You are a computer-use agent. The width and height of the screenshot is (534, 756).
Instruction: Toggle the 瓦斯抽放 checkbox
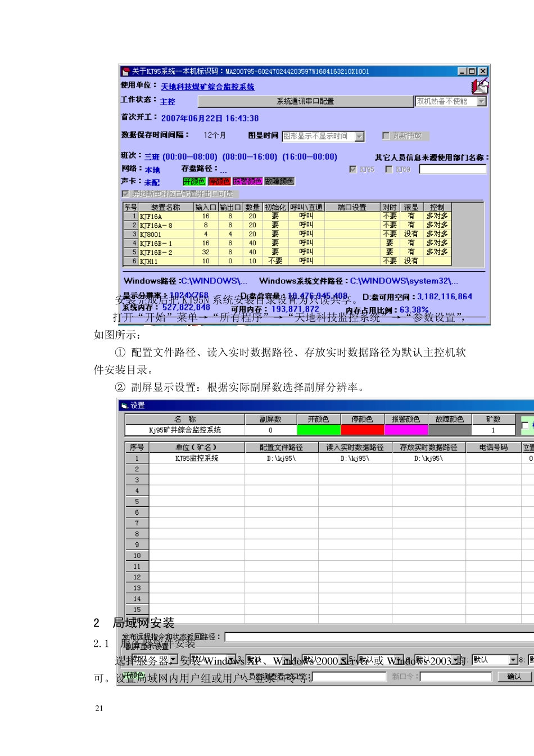tap(386, 136)
